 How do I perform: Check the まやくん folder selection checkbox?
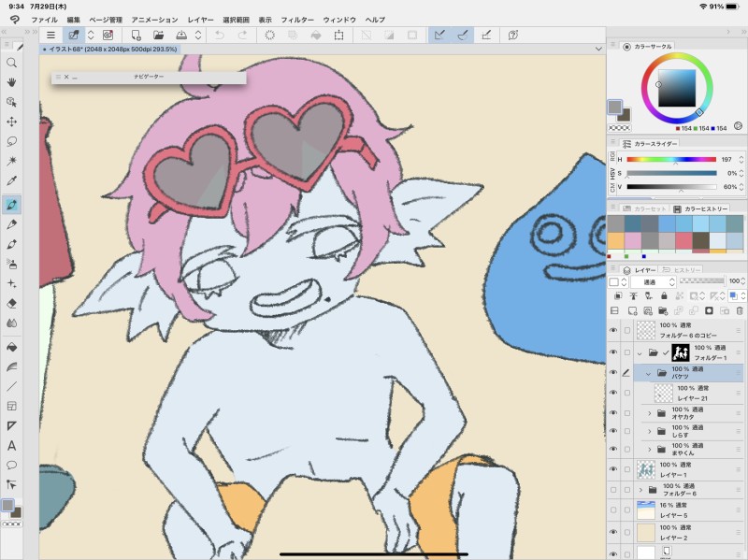pos(626,449)
